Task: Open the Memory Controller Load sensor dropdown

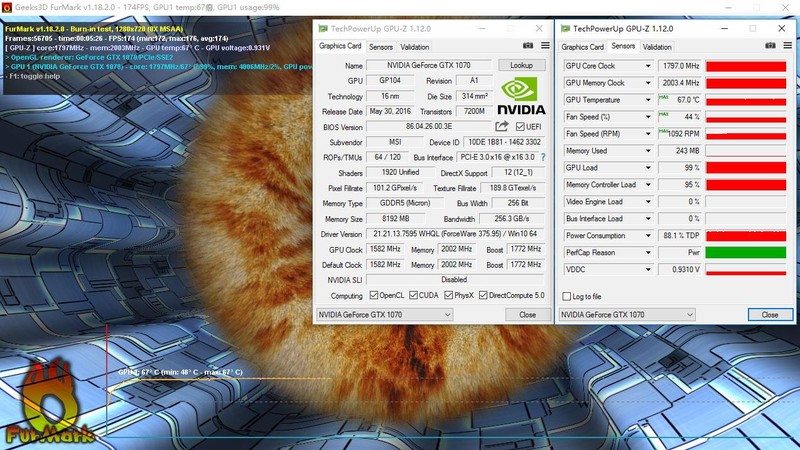Action: (x=648, y=185)
